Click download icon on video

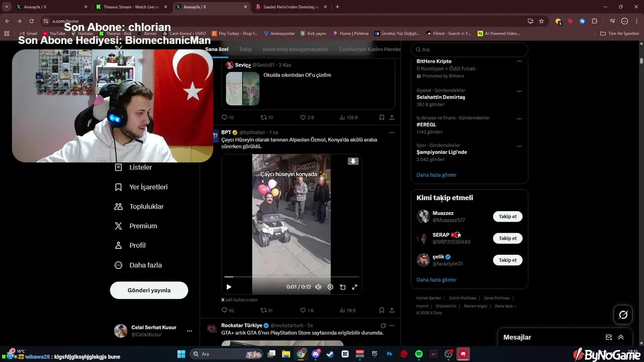click(353, 161)
